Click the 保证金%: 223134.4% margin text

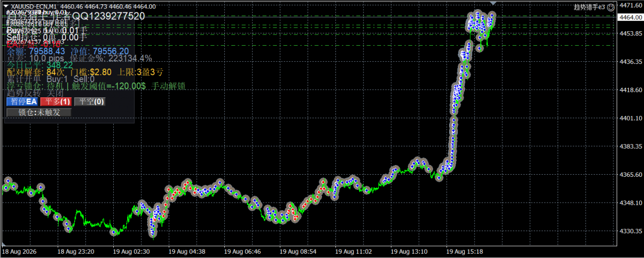coord(112,58)
